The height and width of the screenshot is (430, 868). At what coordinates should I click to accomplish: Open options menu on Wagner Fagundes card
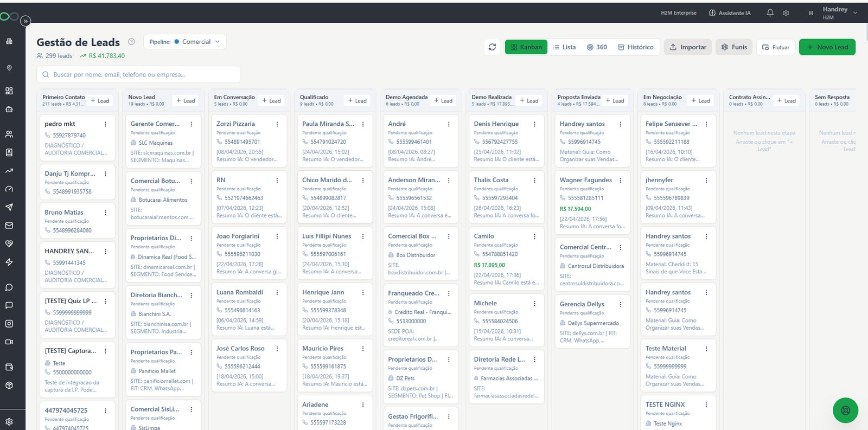[621, 180]
